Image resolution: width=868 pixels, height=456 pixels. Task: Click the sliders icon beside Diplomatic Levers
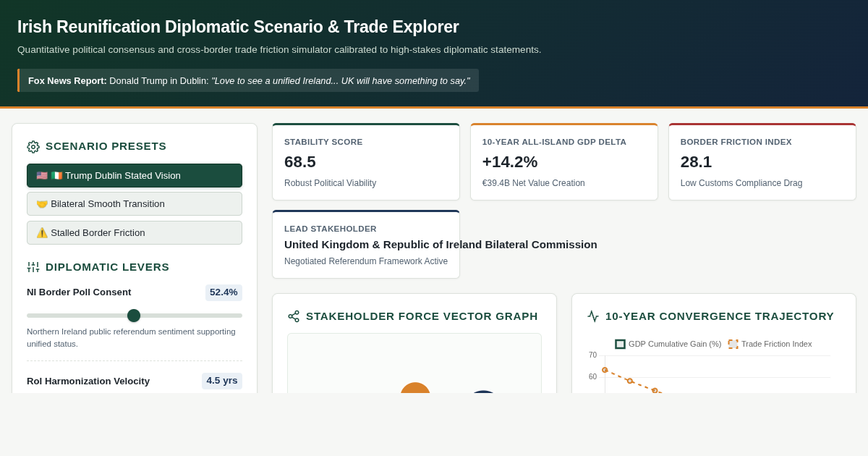[x=33, y=267]
